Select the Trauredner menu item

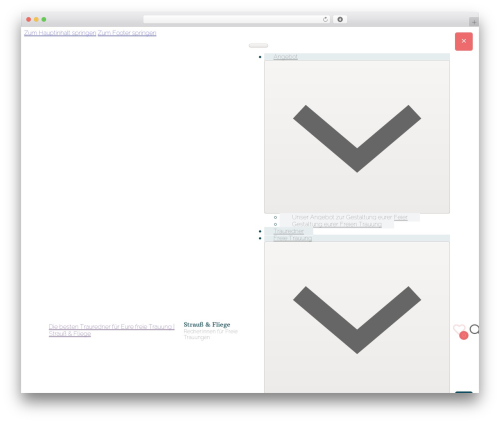click(289, 231)
